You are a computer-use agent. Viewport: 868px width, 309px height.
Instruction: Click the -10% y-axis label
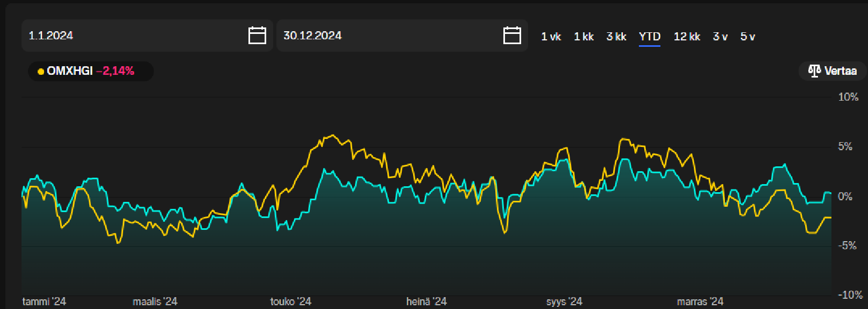850,295
